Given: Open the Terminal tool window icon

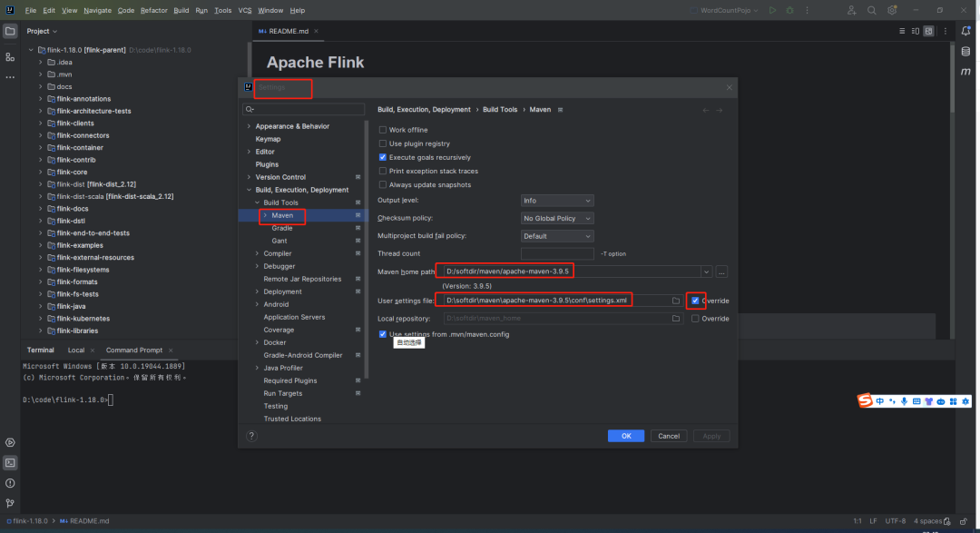Looking at the screenshot, I should pyautogui.click(x=10, y=463).
